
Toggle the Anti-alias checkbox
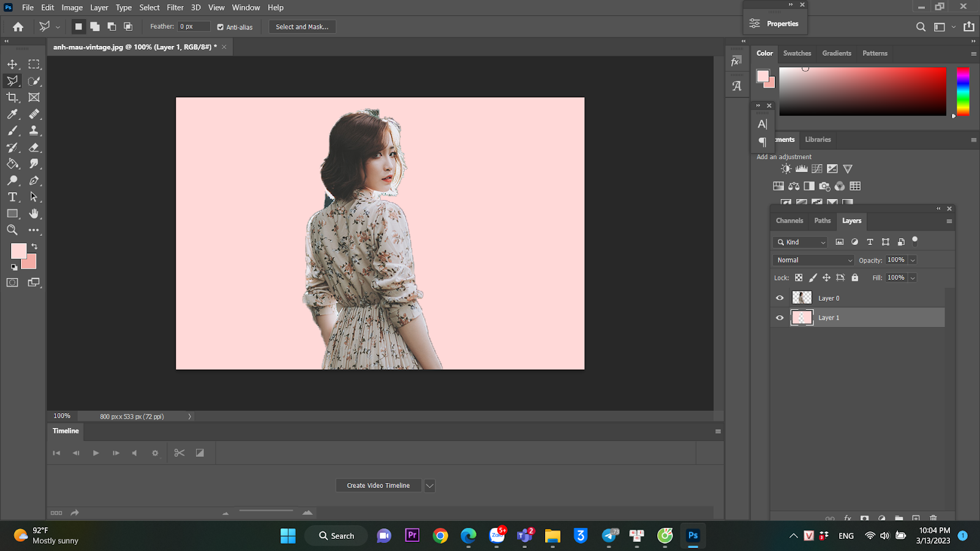(x=221, y=27)
